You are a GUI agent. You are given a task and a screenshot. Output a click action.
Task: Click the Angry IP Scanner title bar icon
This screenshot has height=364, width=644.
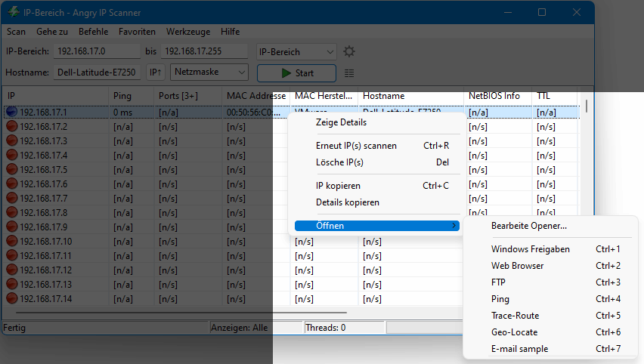14,12
